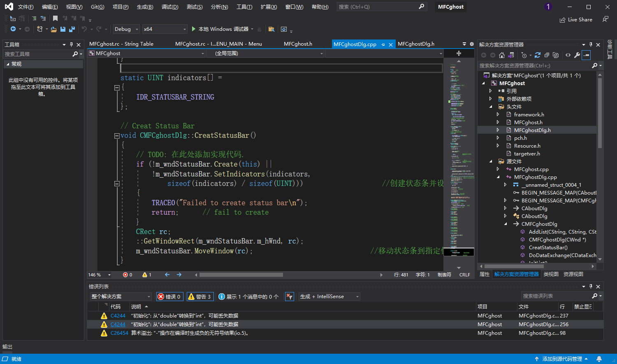Screen dimensions: 617x364
Task: Start the 本地 Windows 调试器 debugger
Action: coord(220,29)
